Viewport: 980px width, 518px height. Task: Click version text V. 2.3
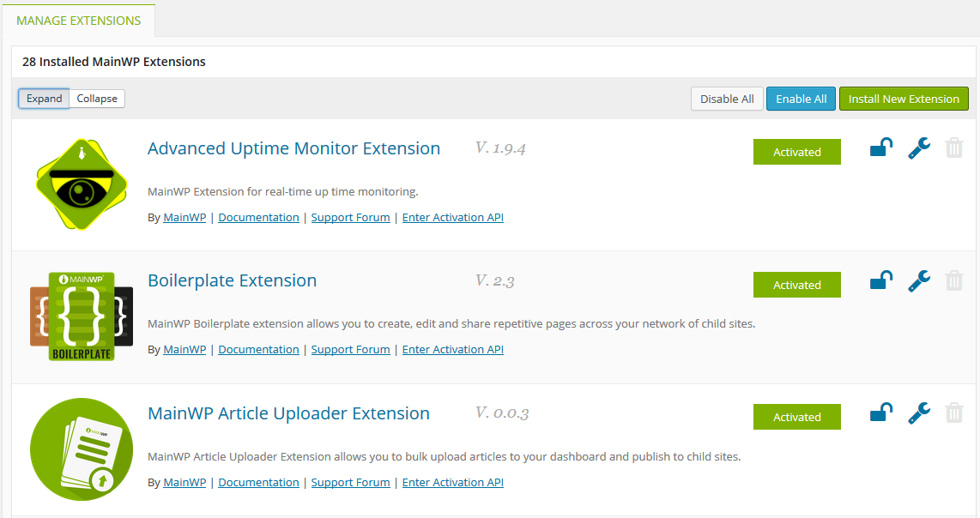click(495, 280)
